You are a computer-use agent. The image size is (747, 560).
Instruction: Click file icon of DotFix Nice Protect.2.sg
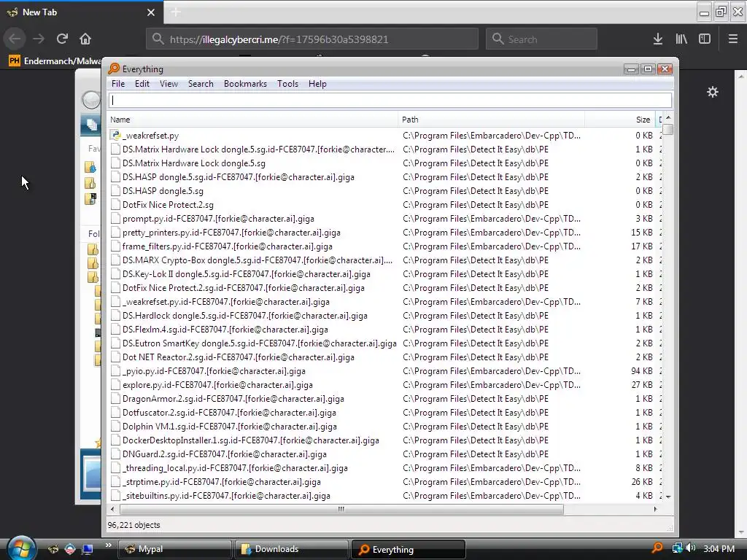point(115,205)
